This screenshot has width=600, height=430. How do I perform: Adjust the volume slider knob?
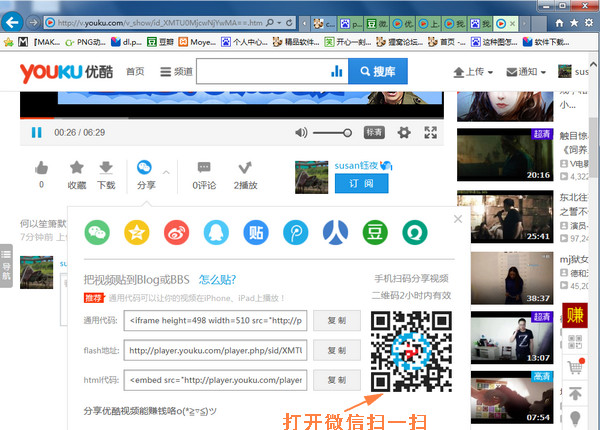pyautogui.click(x=347, y=133)
